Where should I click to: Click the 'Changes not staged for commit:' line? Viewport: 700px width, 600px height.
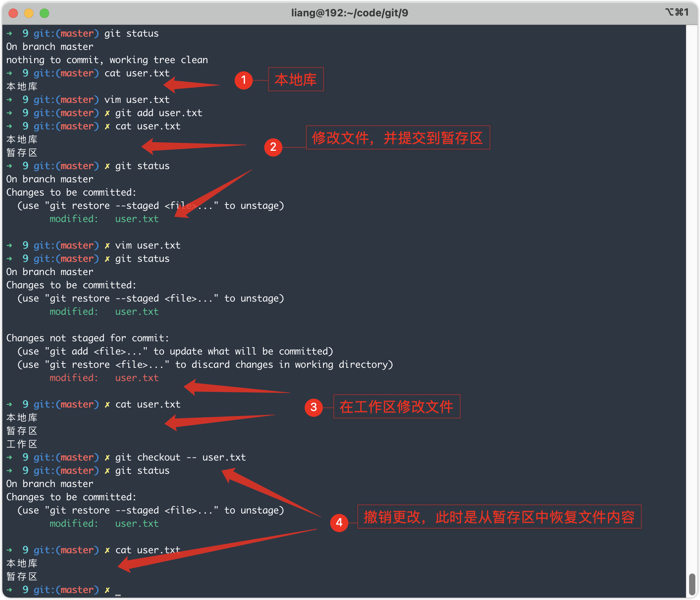[x=88, y=338]
